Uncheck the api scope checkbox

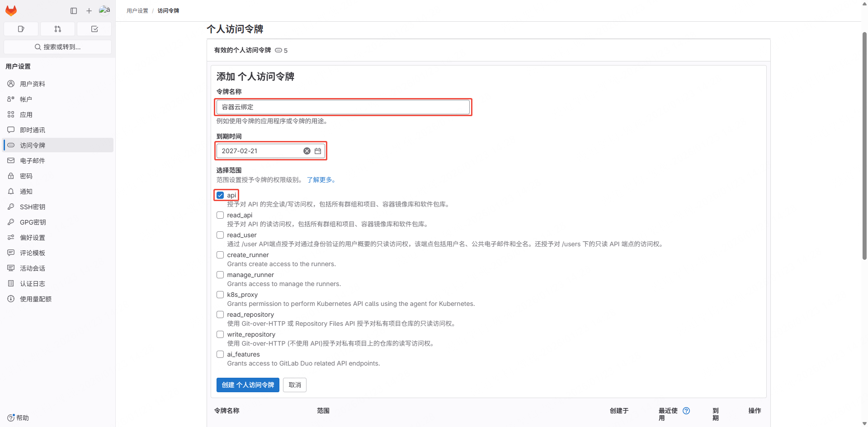tap(220, 195)
